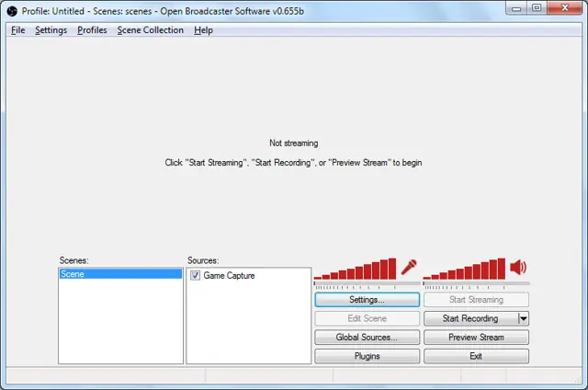Open the Settings menu in menu bar
588x390 pixels.
point(51,30)
